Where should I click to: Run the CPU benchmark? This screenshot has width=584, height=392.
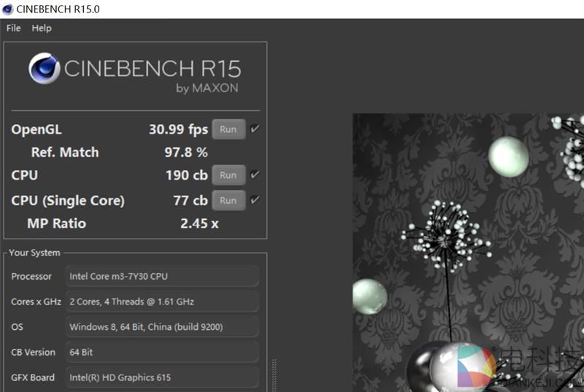tap(228, 175)
